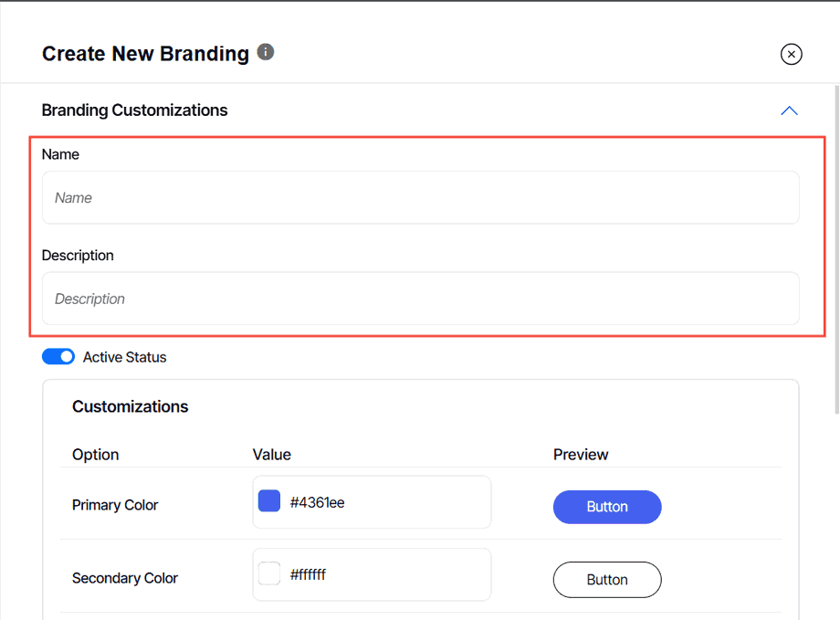Open the Primary Color blue swatch

[269, 501]
